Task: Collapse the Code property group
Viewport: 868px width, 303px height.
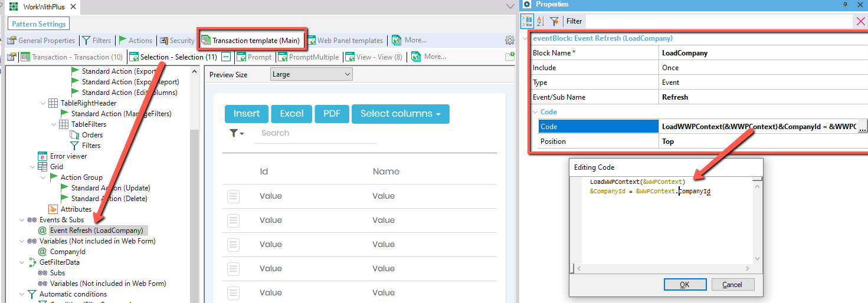Action: coord(535,112)
